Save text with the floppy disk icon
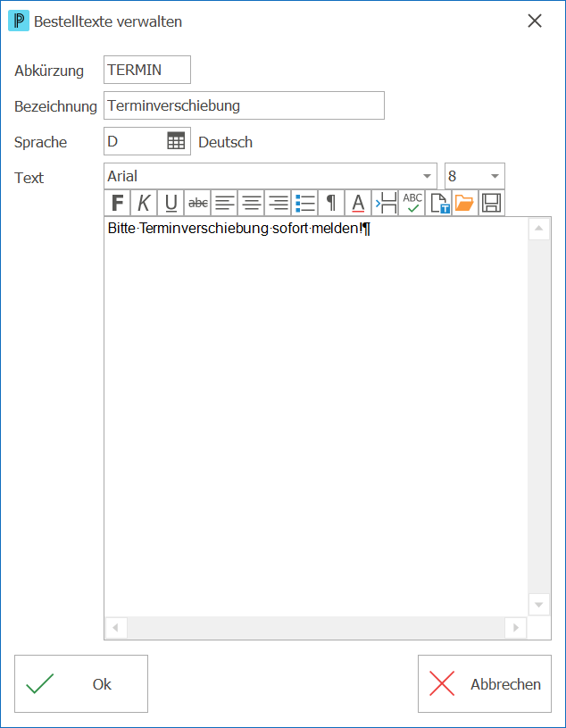Viewport: 566px width, 728px height. [x=492, y=203]
